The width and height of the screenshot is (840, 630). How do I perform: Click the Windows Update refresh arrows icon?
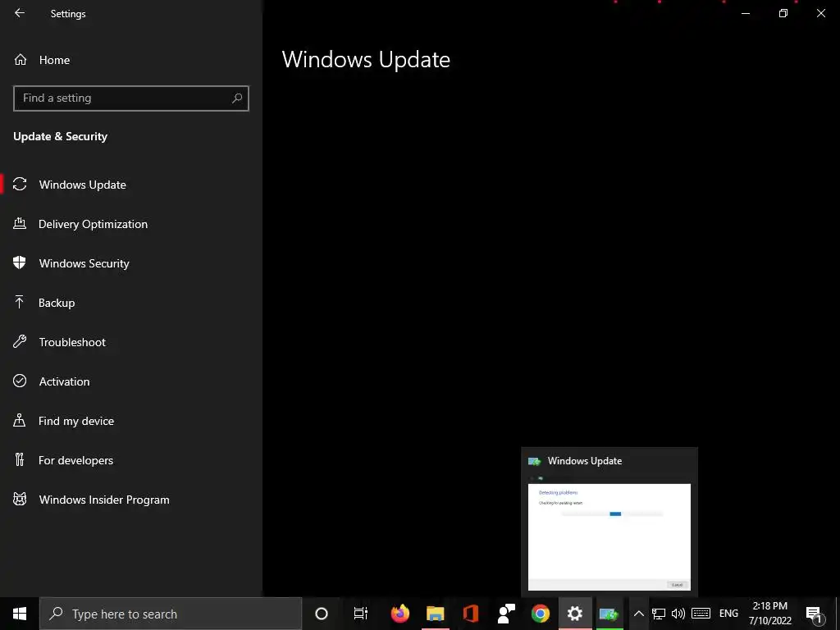[20, 184]
